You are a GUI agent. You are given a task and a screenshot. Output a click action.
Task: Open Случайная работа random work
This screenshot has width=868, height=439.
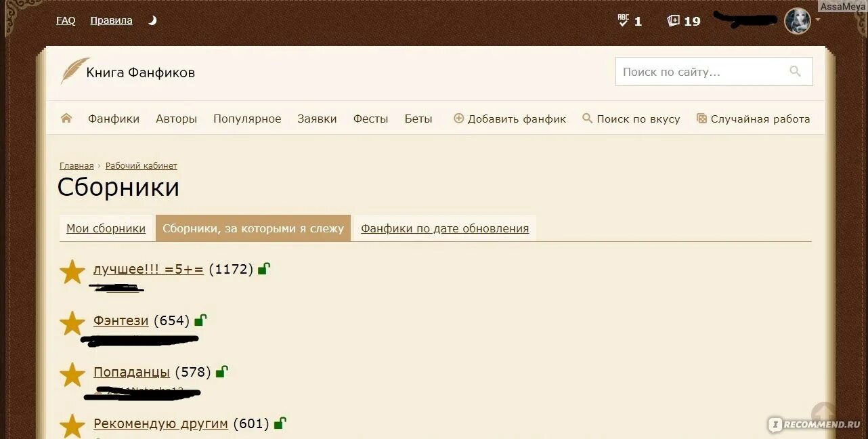753,119
